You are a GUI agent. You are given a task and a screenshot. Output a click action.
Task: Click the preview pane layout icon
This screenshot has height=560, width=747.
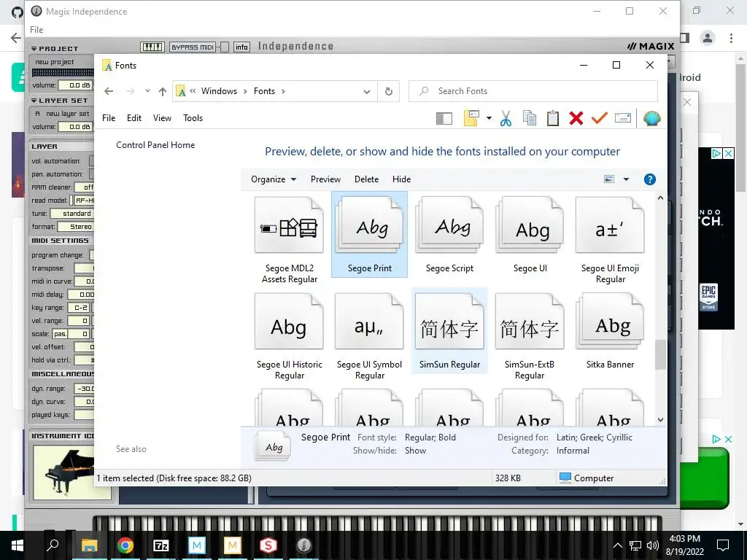[444, 118]
